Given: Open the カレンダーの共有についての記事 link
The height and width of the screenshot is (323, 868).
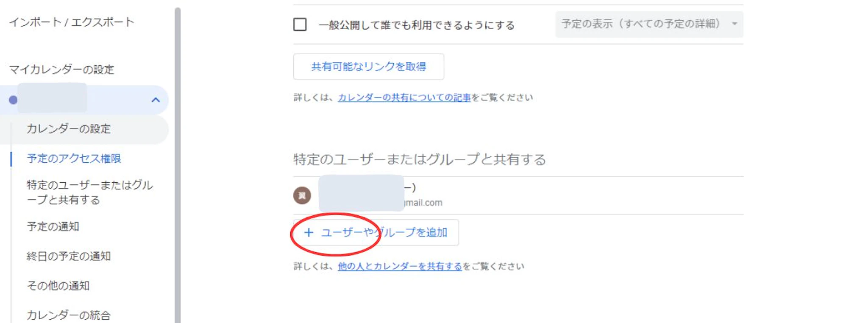Looking at the screenshot, I should coord(404,97).
